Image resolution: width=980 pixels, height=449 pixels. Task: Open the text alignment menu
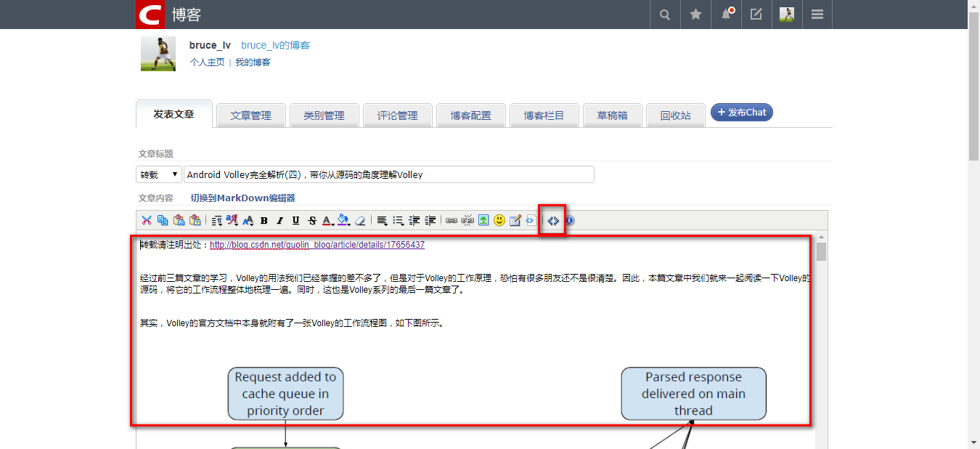tap(382, 220)
